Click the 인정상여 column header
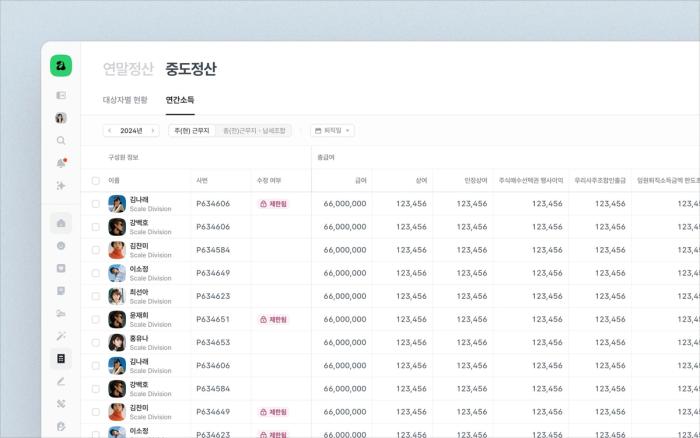 click(475, 180)
